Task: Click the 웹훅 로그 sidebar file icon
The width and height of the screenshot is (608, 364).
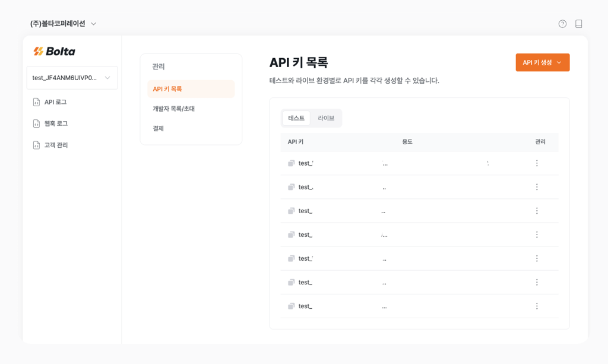Action: coord(36,124)
